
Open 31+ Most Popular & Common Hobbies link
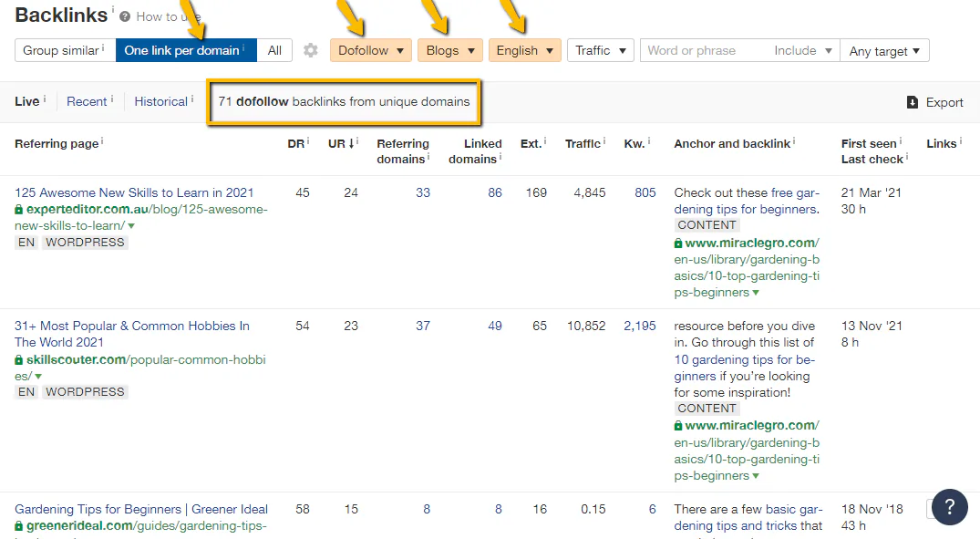tap(132, 334)
